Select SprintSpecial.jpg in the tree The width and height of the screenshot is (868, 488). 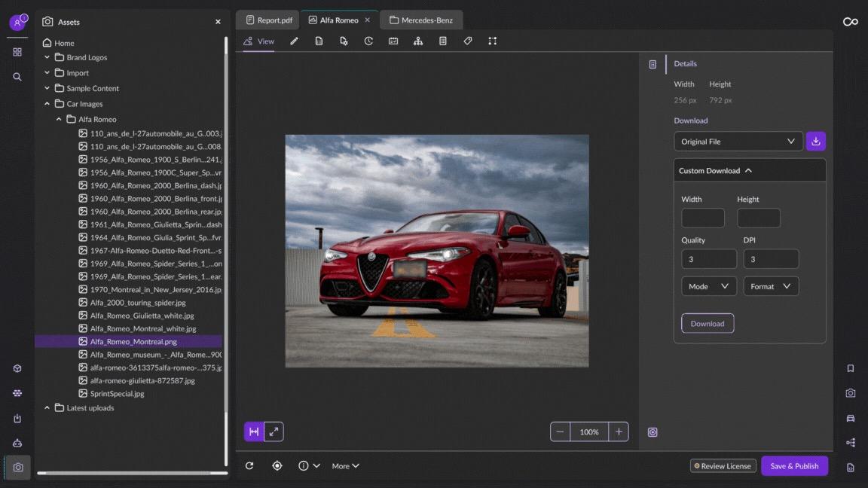tap(117, 393)
